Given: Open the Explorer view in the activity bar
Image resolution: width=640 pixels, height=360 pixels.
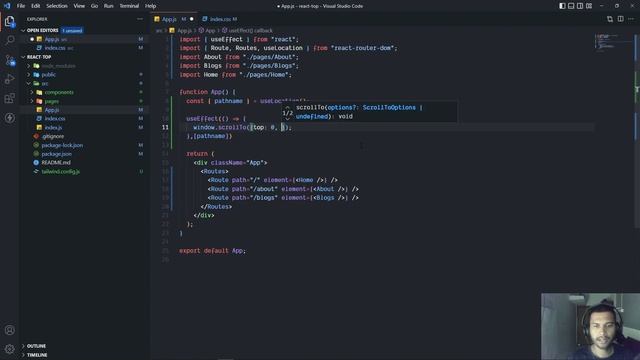Looking at the screenshot, I should point(9,21).
